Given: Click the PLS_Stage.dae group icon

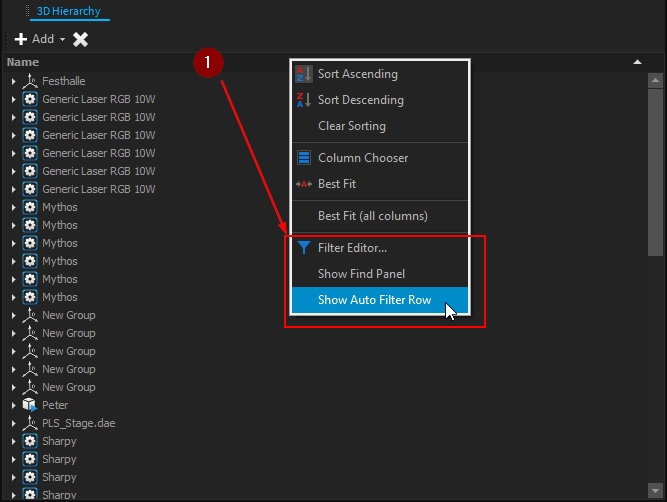Looking at the screenshot, I should [x=30, y=423].
